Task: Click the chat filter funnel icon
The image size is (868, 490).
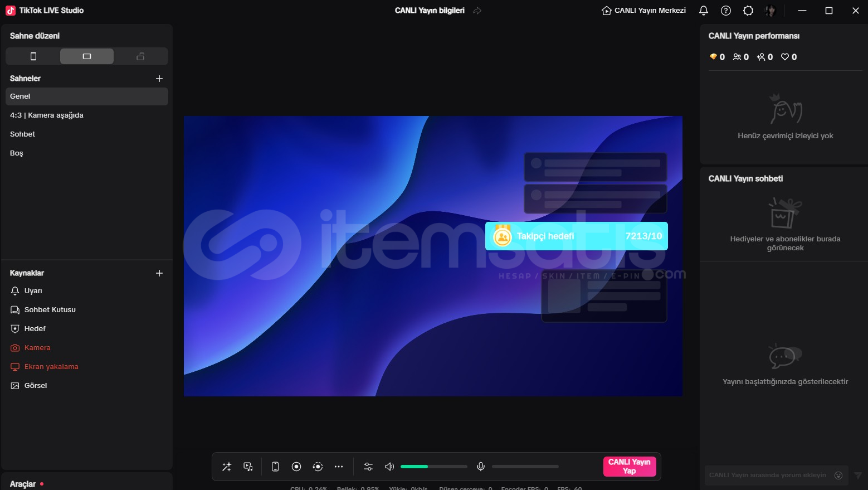Action: tap(858, 476)
